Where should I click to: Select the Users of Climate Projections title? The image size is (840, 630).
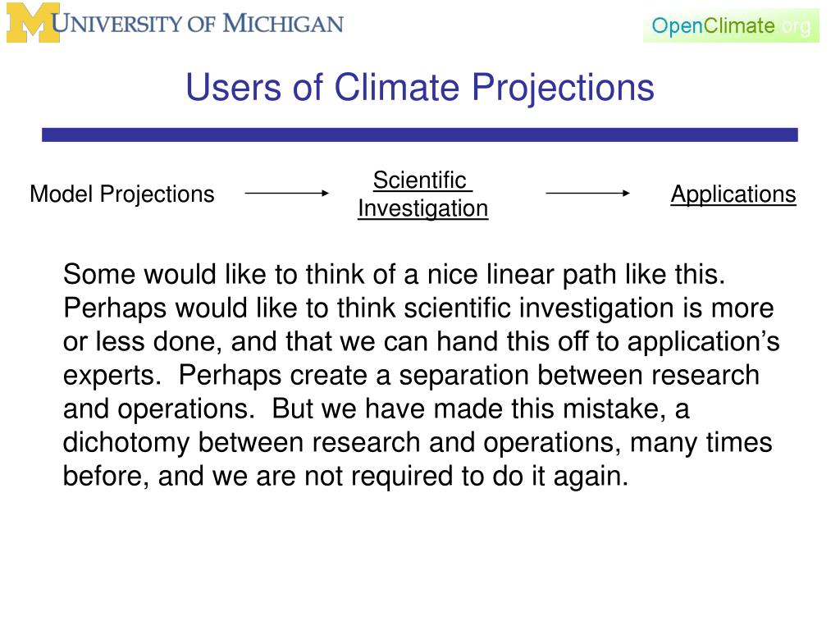(x=419, y=87)
